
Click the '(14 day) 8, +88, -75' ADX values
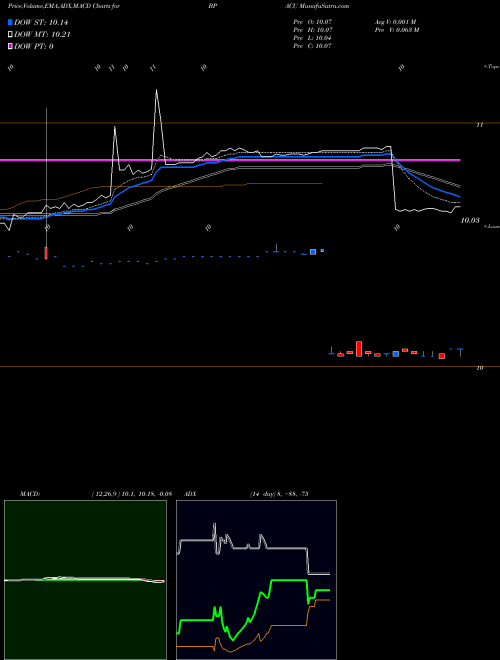[x=279, y=494]
